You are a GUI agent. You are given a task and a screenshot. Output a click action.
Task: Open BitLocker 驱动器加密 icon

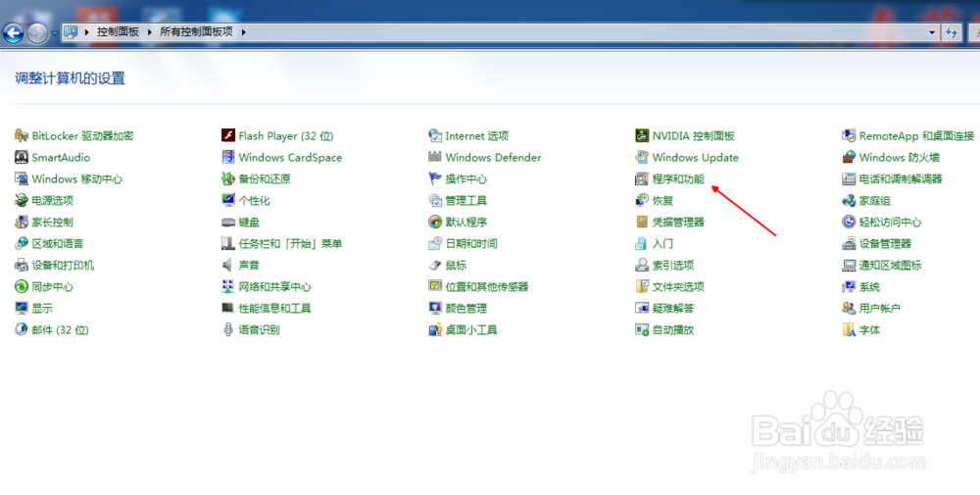pyautogui.click(x=22, y=135)
